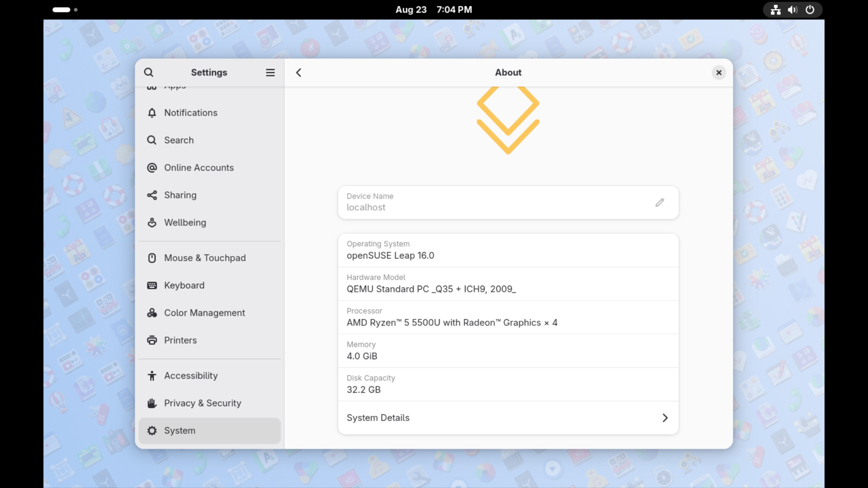Click the Privacy & Security hand icon

coord(152,403)
